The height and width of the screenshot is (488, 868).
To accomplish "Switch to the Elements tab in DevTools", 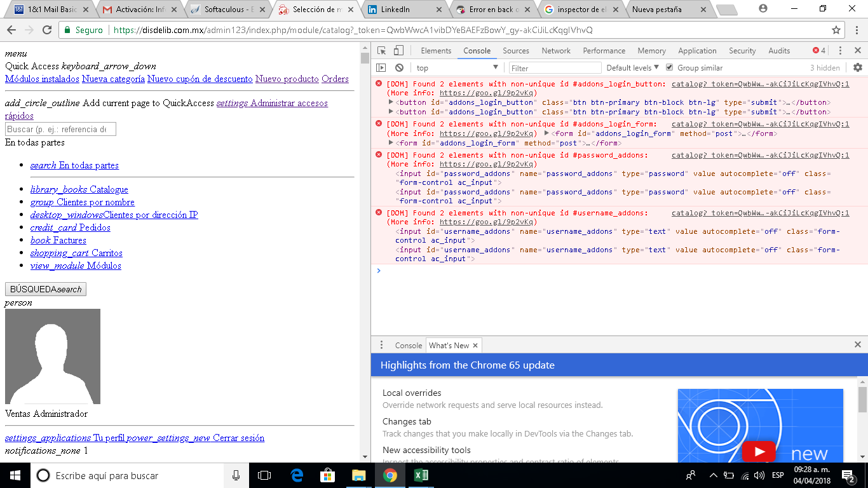I will pyautogui.click(x=436, y=51).
